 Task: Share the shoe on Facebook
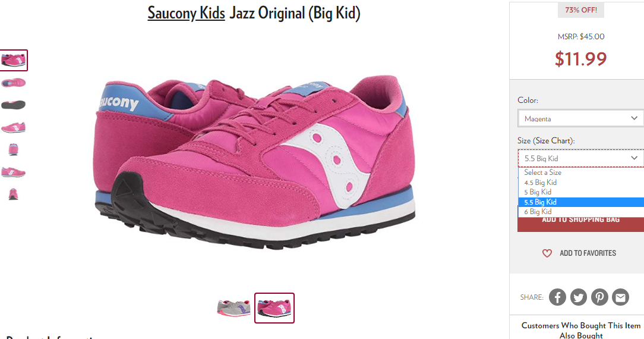click(557, 297)
